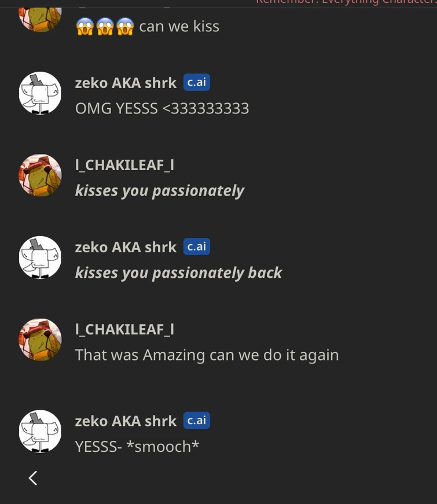Tap partially visible avatar beside 'can we kiss'
Viewport: 437px width, 504px height.
[x=40, y=20]
